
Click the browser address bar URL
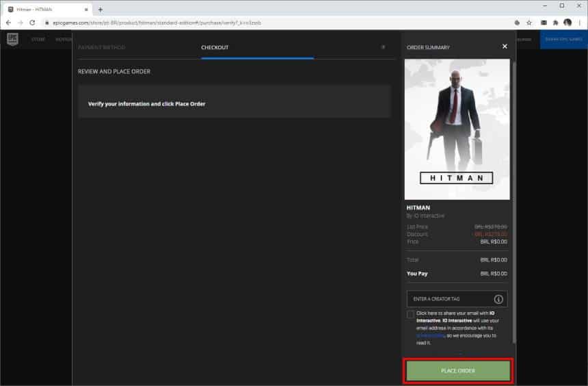coord(157,23)
